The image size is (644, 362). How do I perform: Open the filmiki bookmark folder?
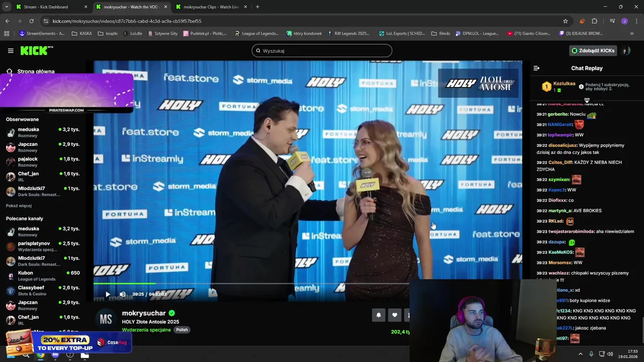(x=441, y=34)
